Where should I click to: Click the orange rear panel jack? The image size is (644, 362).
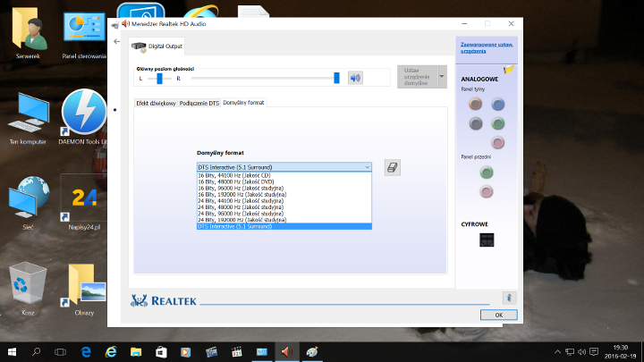pos(475,104)
